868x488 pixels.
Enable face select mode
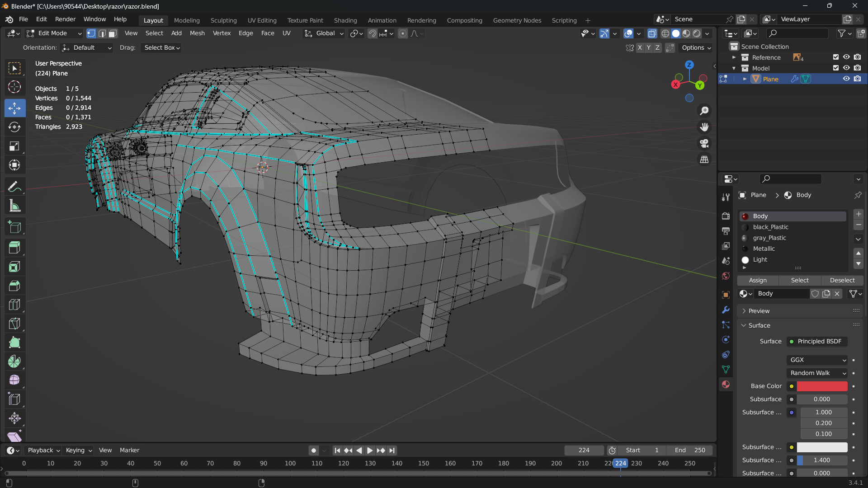(x=113, y=33)
